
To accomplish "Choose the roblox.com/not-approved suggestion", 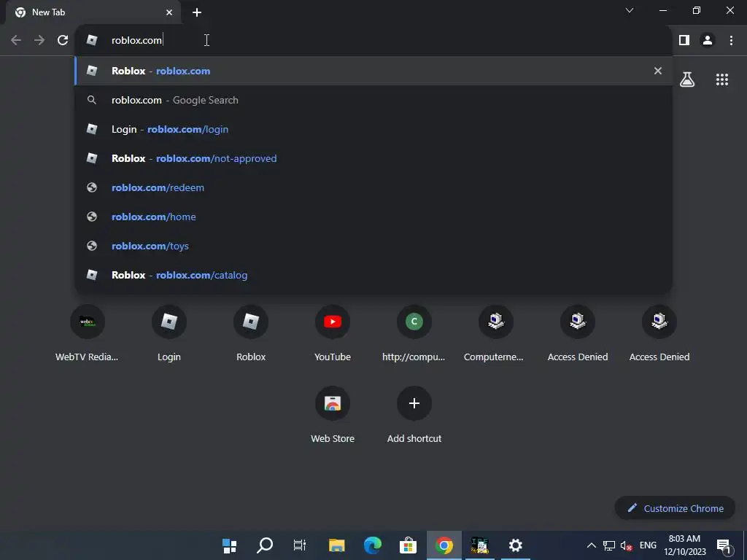I will 373,158.
